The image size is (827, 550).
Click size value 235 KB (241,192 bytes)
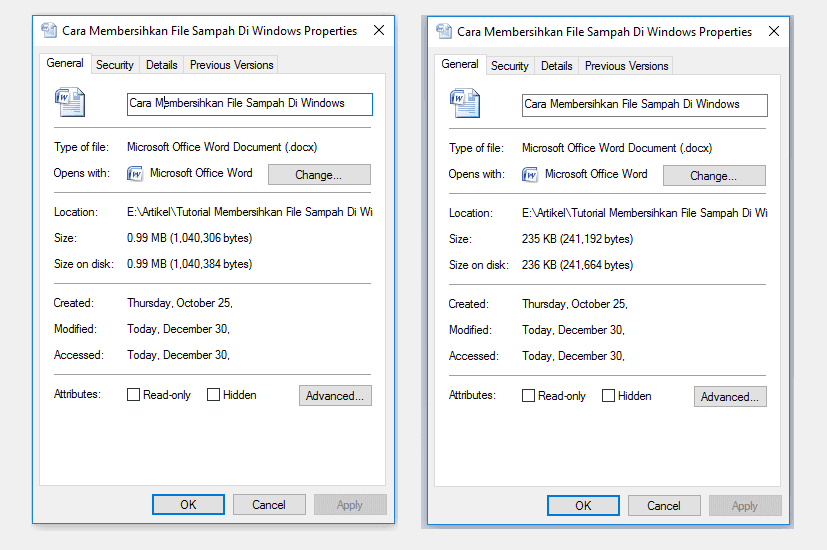pos(578,239)
